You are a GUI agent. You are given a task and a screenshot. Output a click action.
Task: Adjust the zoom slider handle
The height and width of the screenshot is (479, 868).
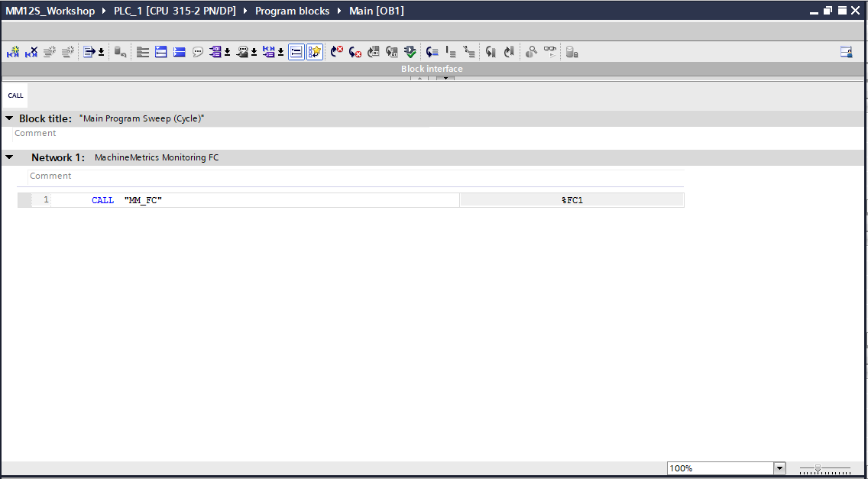click(x=818, y=468)
